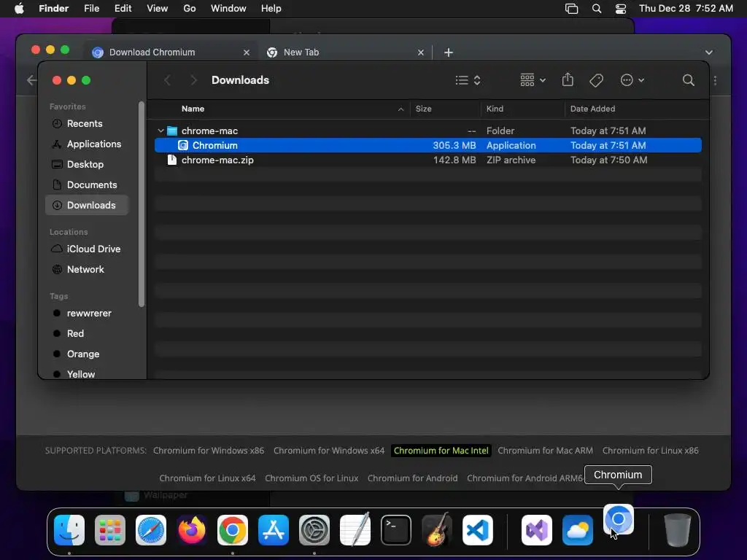The height and width of the screenshot is (560, 747).
Task: Click Chromium for Windows x64 link
Action: coord(329,451)
